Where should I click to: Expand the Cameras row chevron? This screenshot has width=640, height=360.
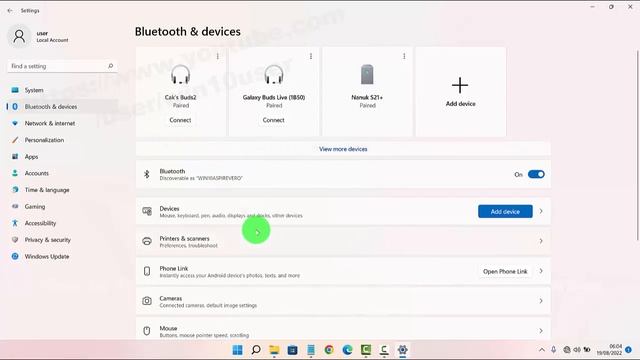[541, 301]
